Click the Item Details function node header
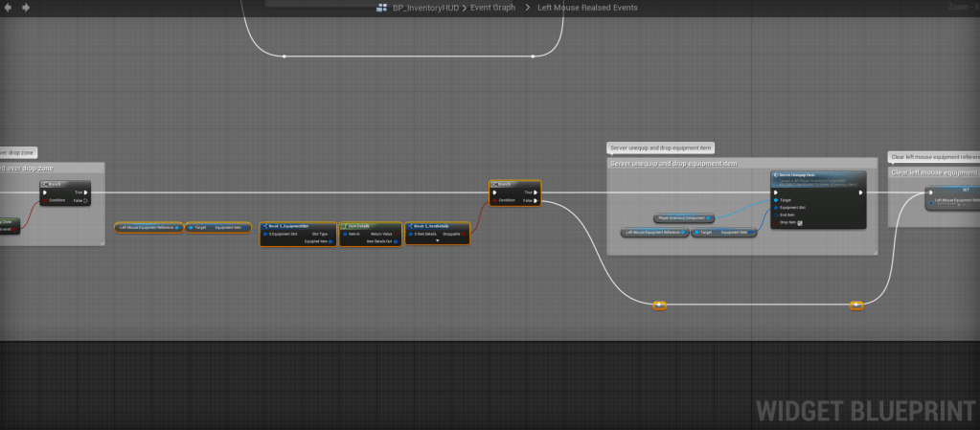The image size is (980, 430). pos(368,226)
